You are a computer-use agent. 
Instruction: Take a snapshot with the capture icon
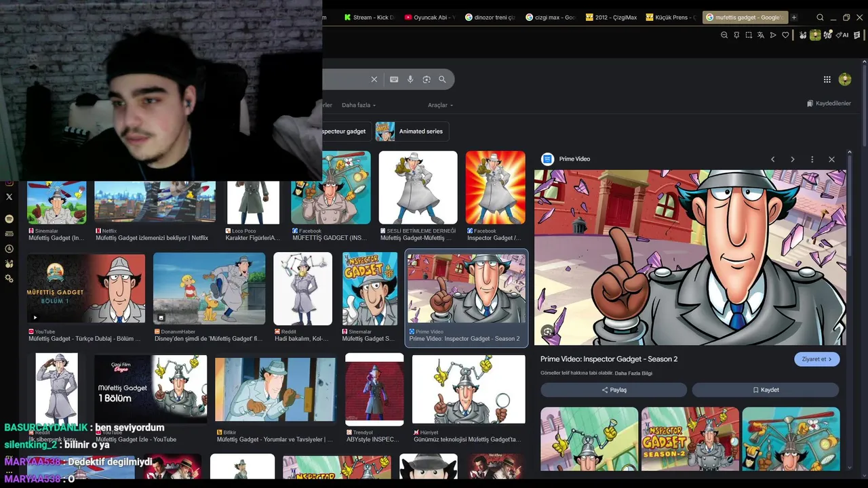(749, 35)
